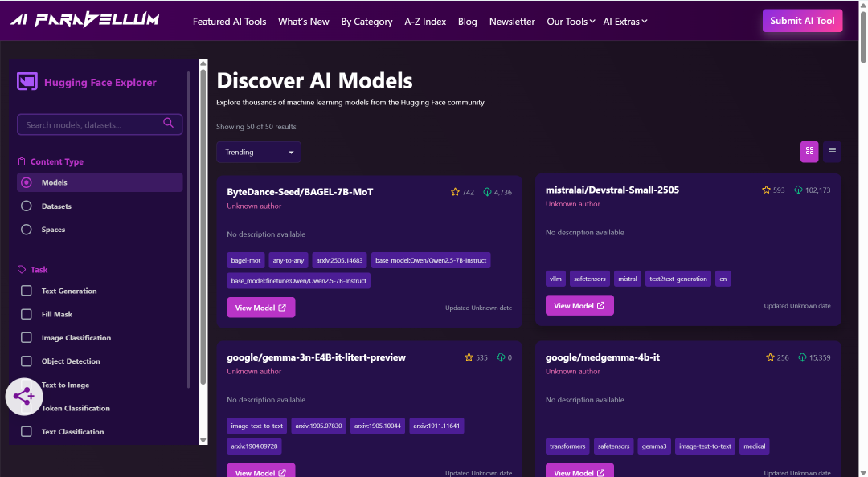This screenshot has width=868, height=477.
Task: Click the search magnifier icon
Action: 168,123
